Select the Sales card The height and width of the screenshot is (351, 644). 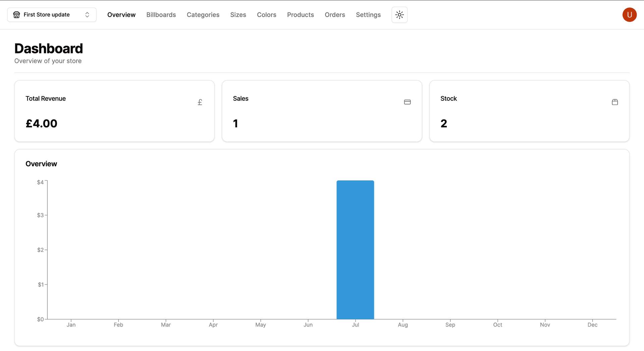[x=322, y=111]
